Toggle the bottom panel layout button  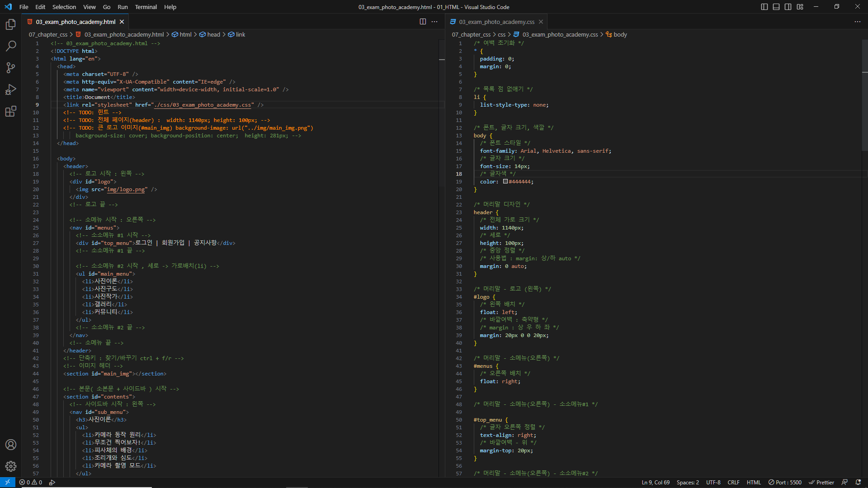point(776,7)
